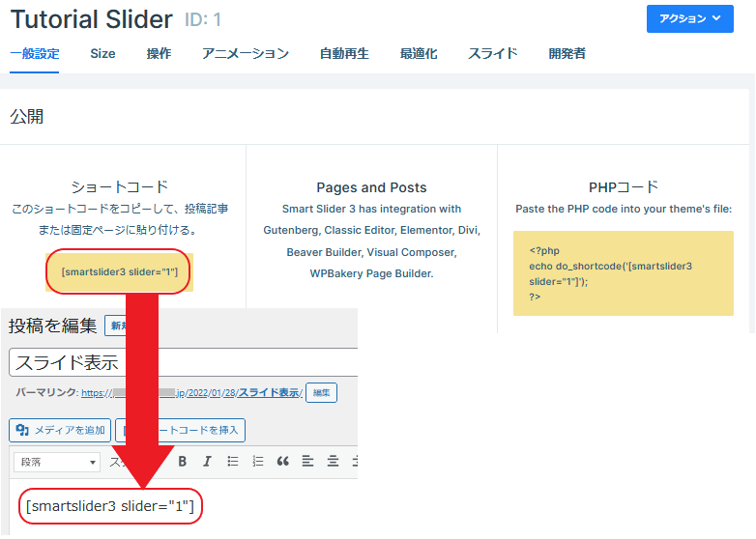Image resolution: width=756 pixels, height=539 pixels.
Task: Align text left in editor
Action: click(x=307, y=462)
